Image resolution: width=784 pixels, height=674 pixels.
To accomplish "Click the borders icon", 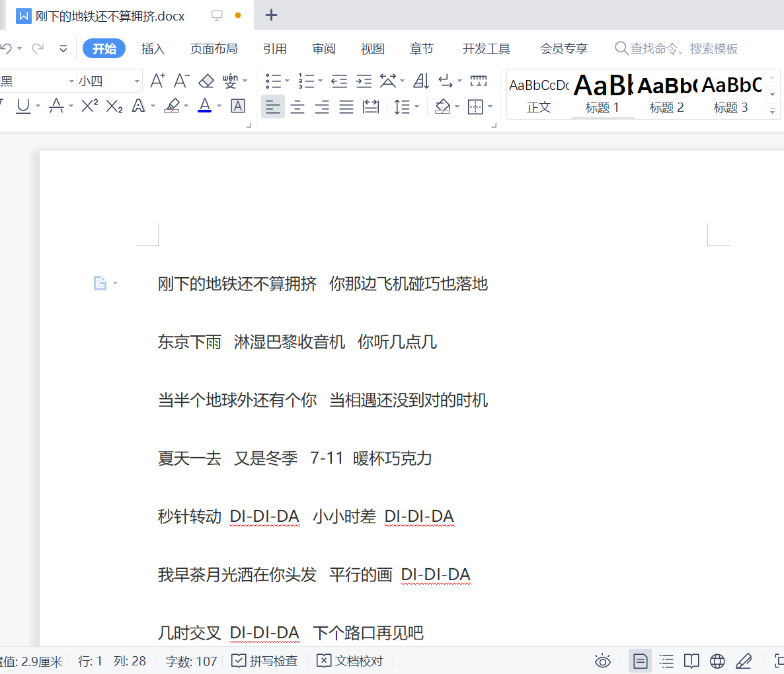I will tap(475, 106).
